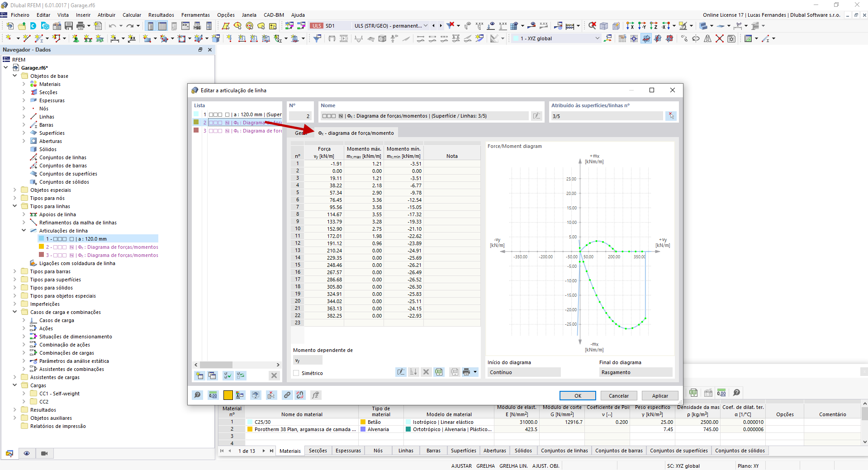Select Apoios de linha in navigator

[x=57, y=214]
